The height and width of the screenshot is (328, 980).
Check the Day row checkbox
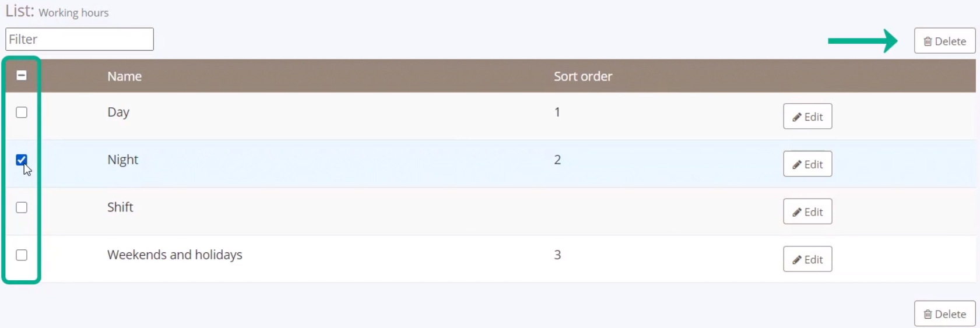pyautogui.click(x=22, y=112)
